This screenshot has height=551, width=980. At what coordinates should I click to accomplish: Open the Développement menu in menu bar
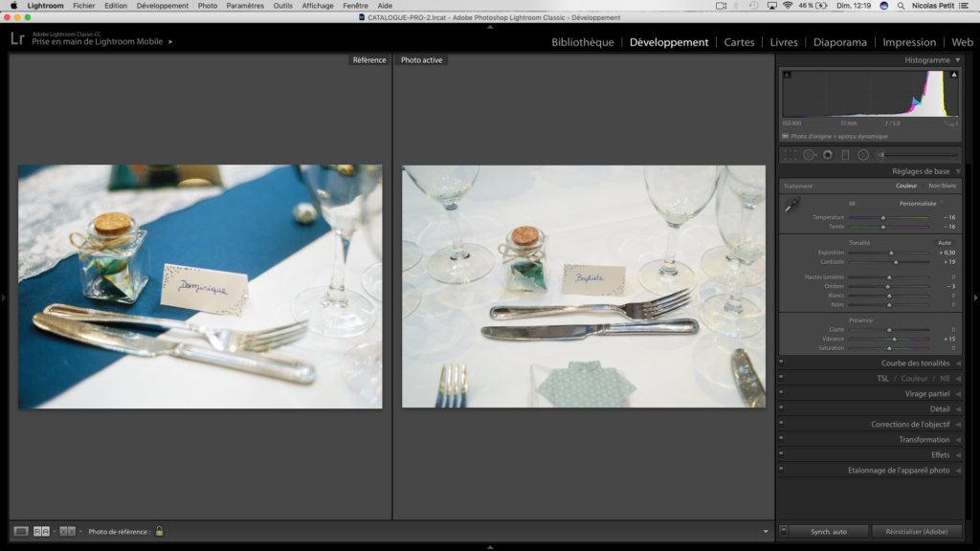pos(163,6)
